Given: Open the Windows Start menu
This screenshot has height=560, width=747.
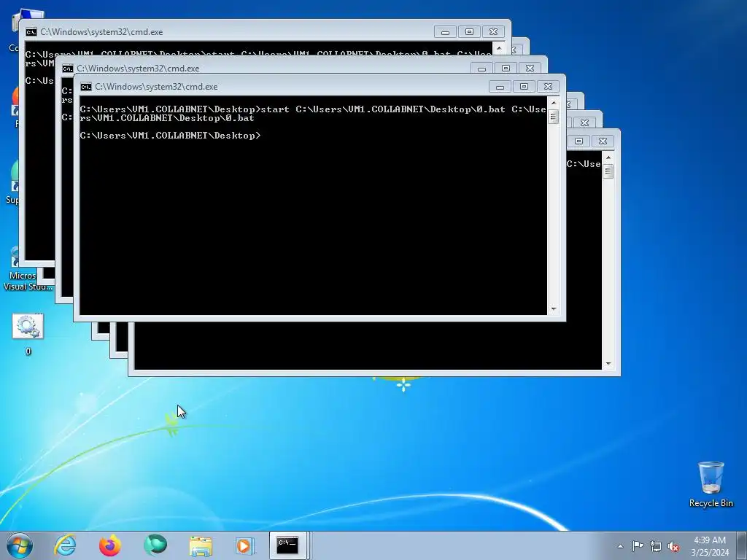Looking at the screenshot, I should coord(20,545).
